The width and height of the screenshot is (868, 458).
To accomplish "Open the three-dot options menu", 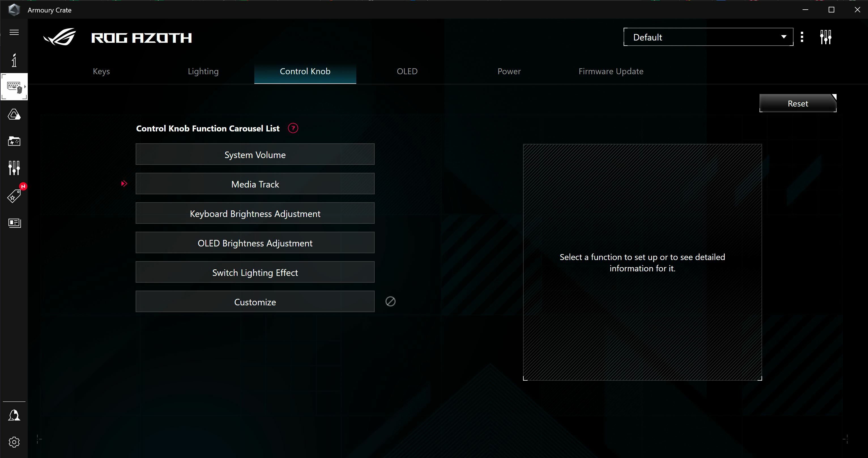I will tap(802, 37).
